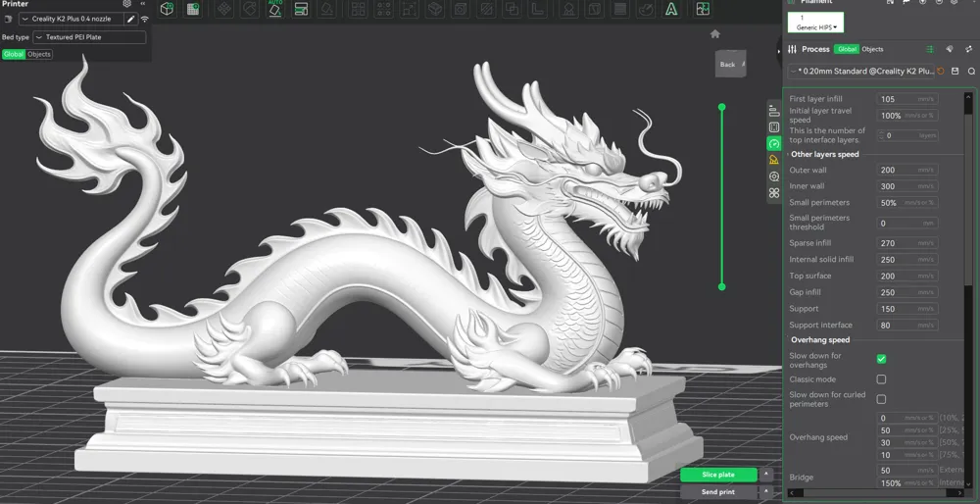This screenshot has height=504, width=980.
Task: Select the text emboss A tool
Action: pos(671,10)
